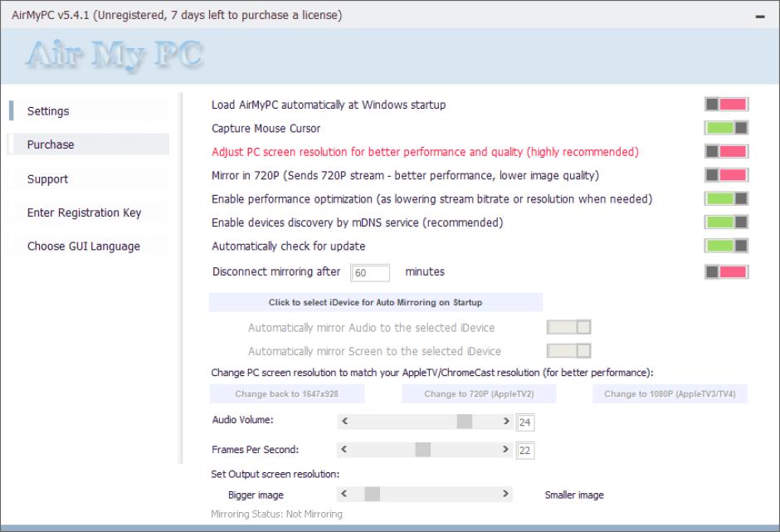Viewport: 780px width, 532px height.
Task: Click the Audio Volume slider thumb
Action: [x=465, y=421]
